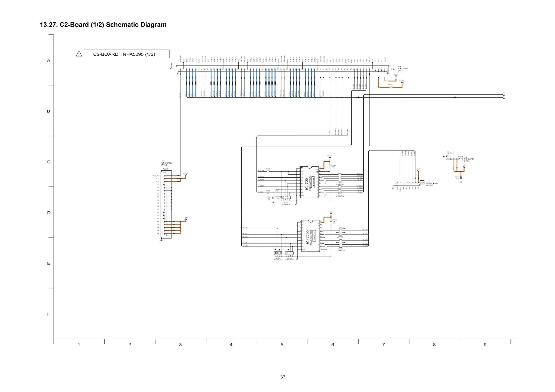The width and height of the screenshot is (555, 392).
Task: Click the TO SS-BOARD (SS33) label
Action: 432,183
